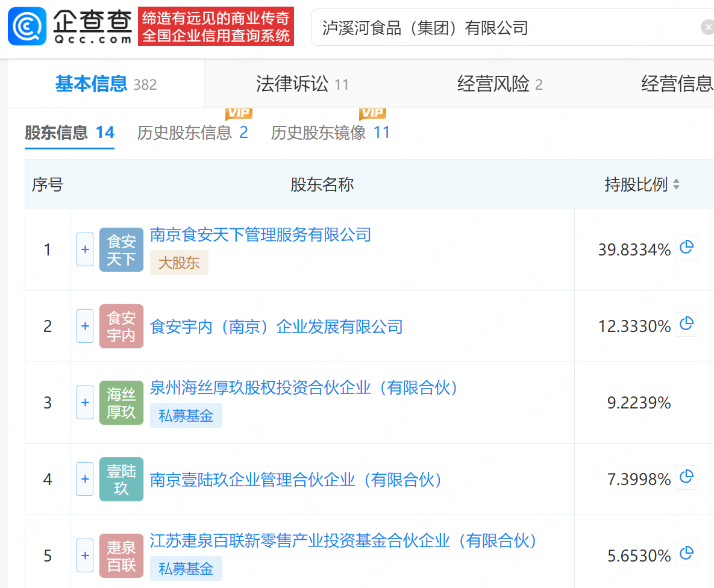Screen dimensions: 714x588
Task: Select the 历史股东信息 sub-tab
Action: click(x=193, y=133)
